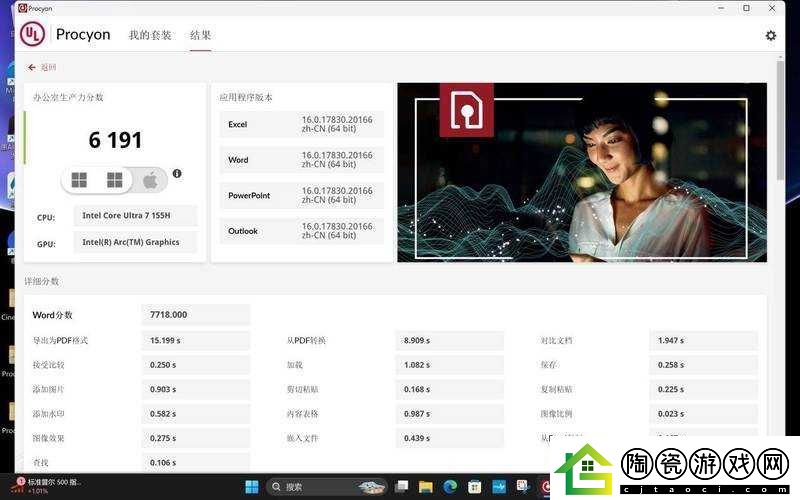The height and width of the screenshot is (500, 800).
Task: Open the blue monitoring app in taskbar
Action: coord(498,487)
